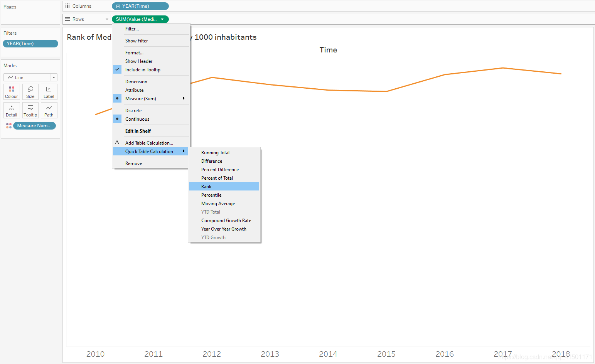Toggle Include in Tooltip checkmark
Image resolution: width=595 pixels, height=364 pixels.
coord(117,69)
